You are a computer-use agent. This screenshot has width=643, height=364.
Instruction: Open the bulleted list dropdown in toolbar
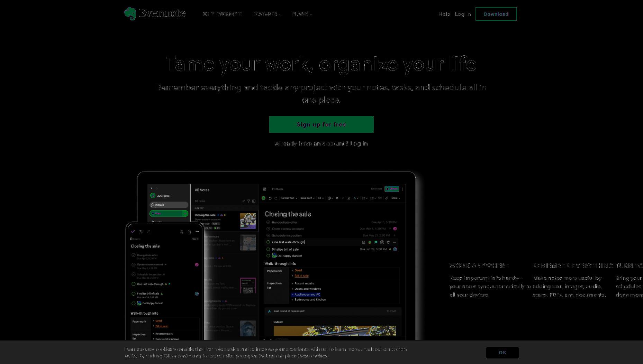pos(364,198)
